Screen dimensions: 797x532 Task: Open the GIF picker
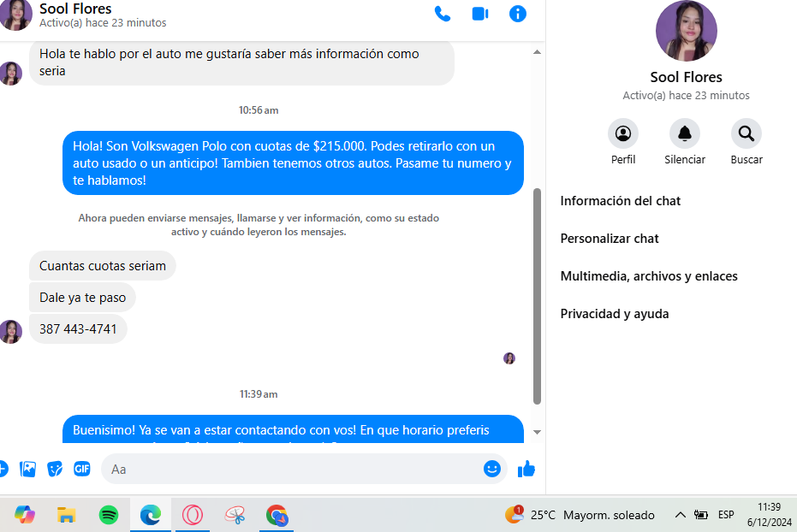82,469
